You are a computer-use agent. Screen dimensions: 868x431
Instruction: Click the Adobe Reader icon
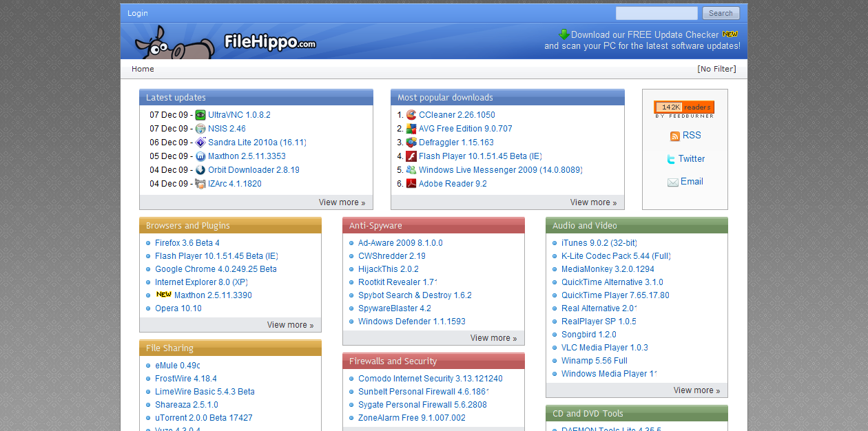pos(411,184)
